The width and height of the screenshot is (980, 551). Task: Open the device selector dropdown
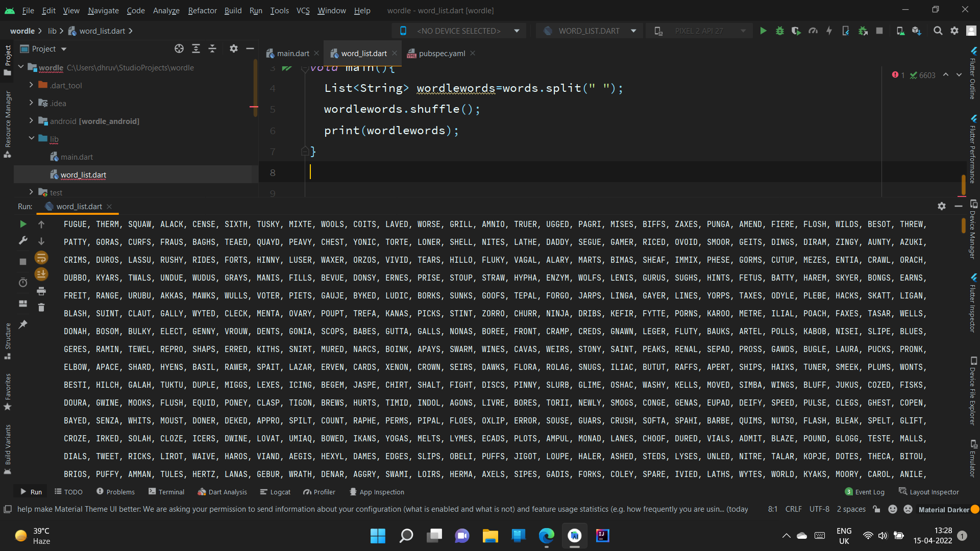point(459,31)
